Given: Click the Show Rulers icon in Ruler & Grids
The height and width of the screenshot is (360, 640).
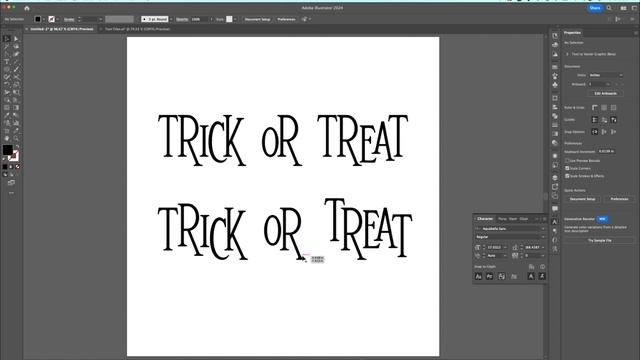Looking at the screenshot, I should tap(595, 108).
